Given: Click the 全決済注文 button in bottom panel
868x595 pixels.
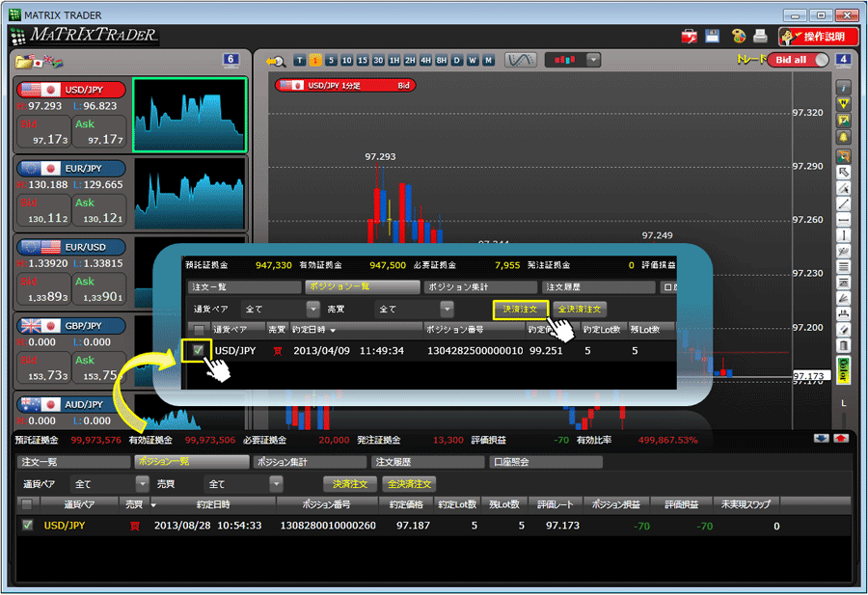Looking at the screenshot, I should [409, 484].
